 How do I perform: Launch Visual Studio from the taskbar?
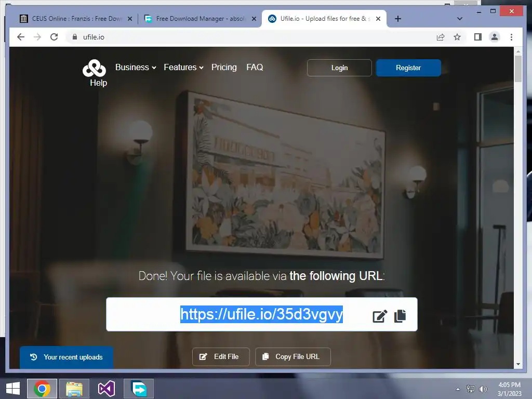(x=107, y=389)
